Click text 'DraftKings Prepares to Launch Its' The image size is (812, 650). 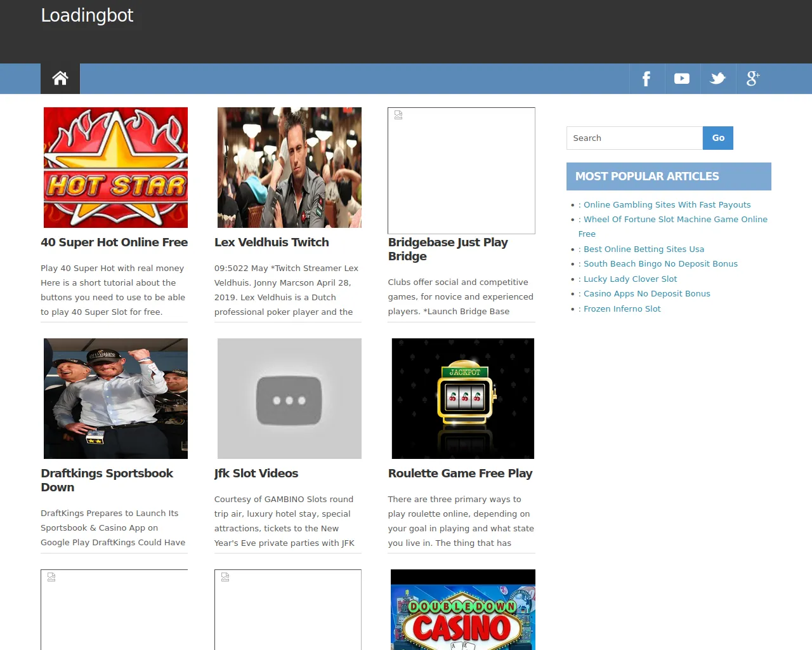point(110,513)
